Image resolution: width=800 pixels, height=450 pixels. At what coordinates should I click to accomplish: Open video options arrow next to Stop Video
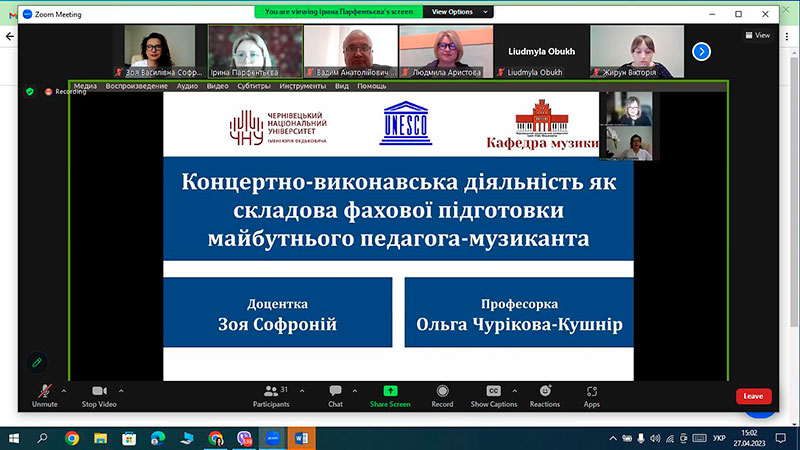(x=121, y=391)
